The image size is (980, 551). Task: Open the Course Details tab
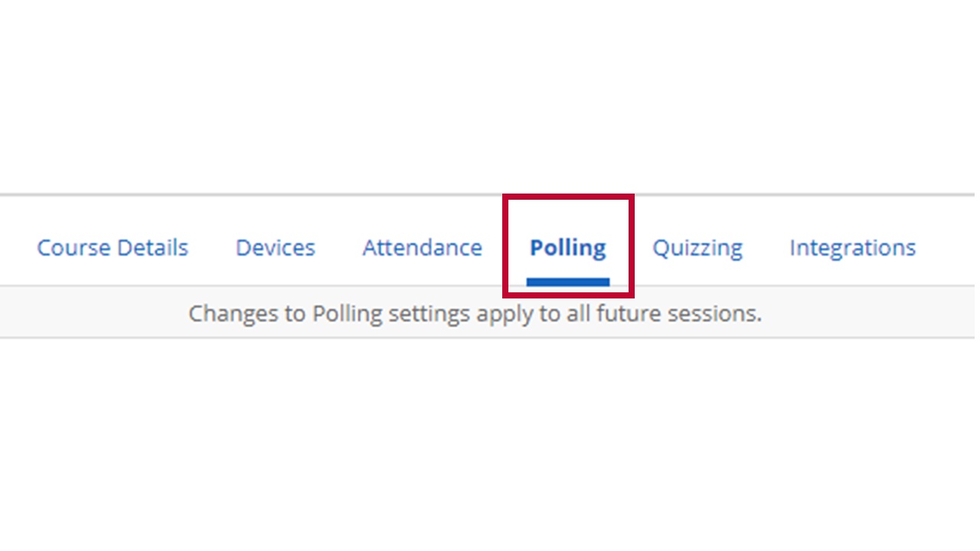point(113,248)
